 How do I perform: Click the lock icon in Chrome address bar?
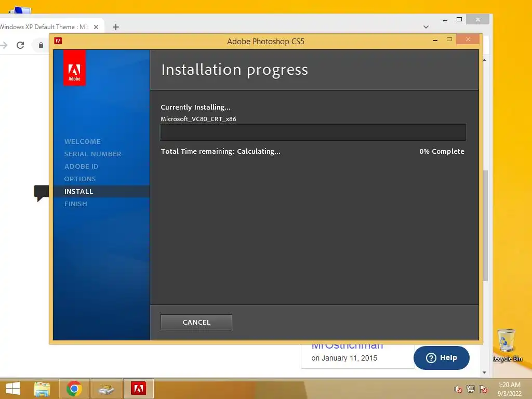pyautogui.click(x=41, y=45)
